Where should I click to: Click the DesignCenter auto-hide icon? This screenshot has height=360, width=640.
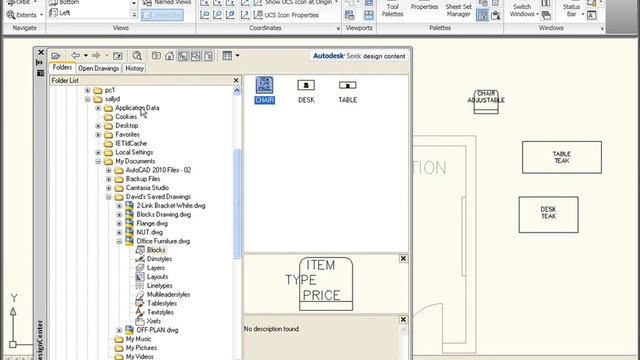40,62
